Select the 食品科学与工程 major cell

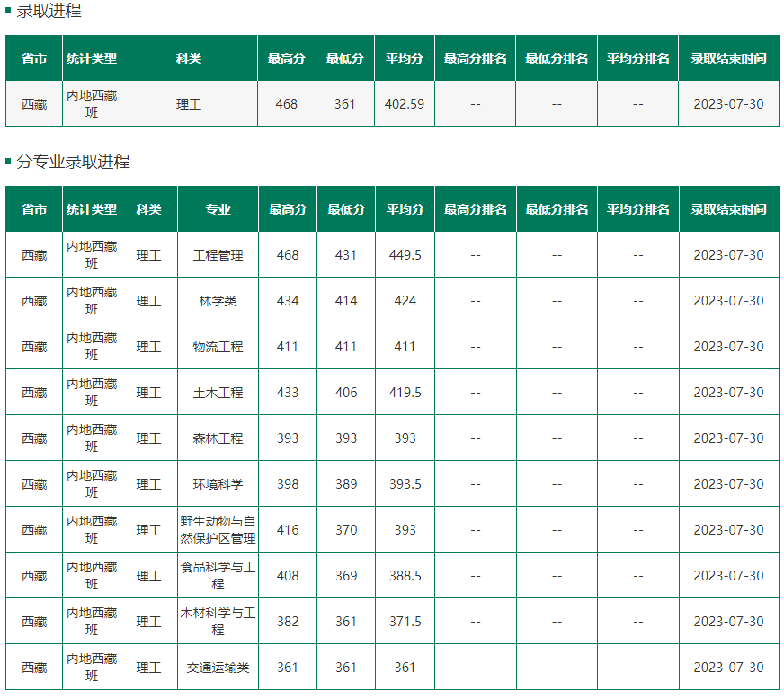click(x=218, y=576)
